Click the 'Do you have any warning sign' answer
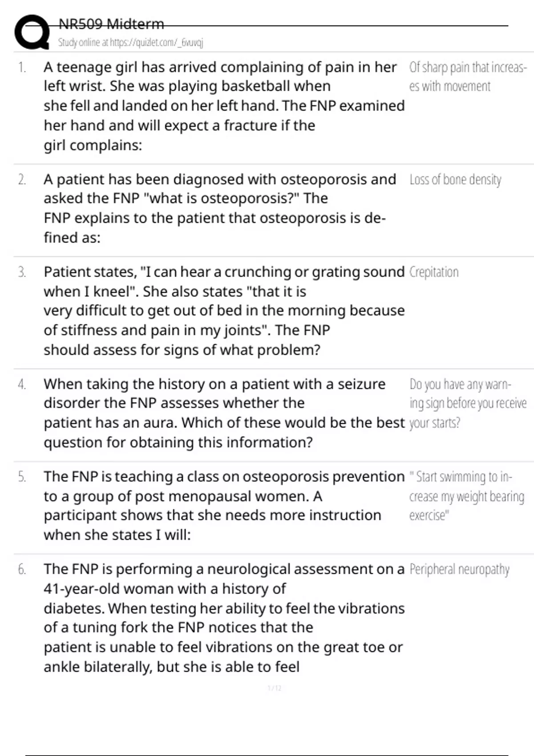The image size is (534, 756). (468, 403)
